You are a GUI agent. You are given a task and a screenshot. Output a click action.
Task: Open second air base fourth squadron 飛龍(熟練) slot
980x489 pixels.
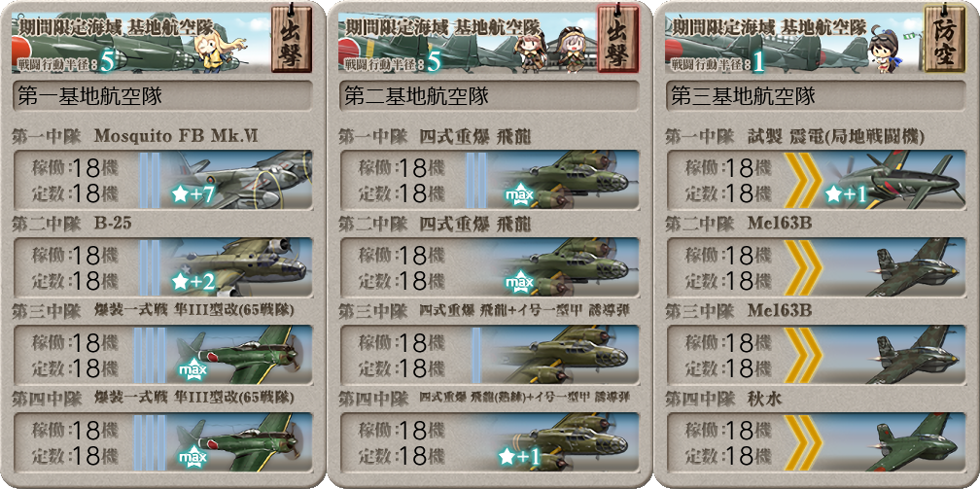(x=489, y=442)
